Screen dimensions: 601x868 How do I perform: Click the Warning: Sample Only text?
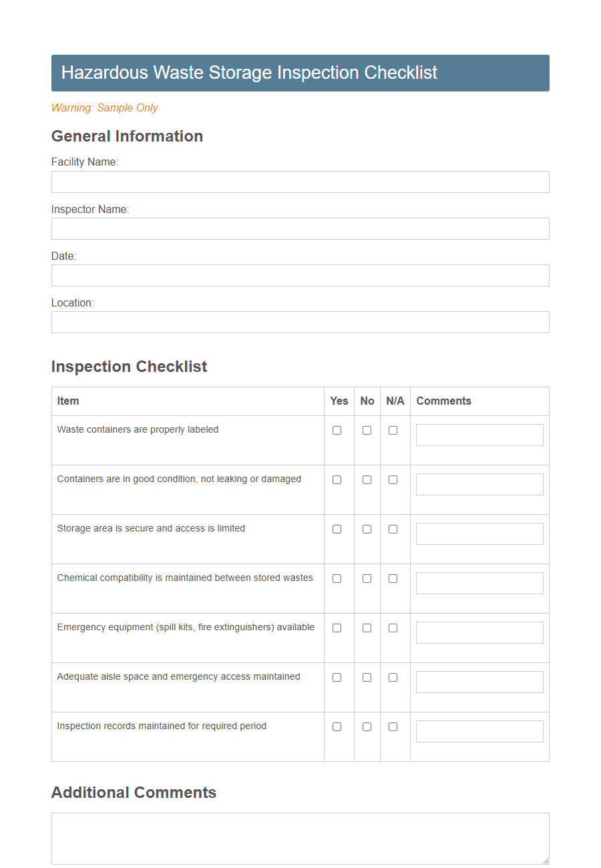104,107
